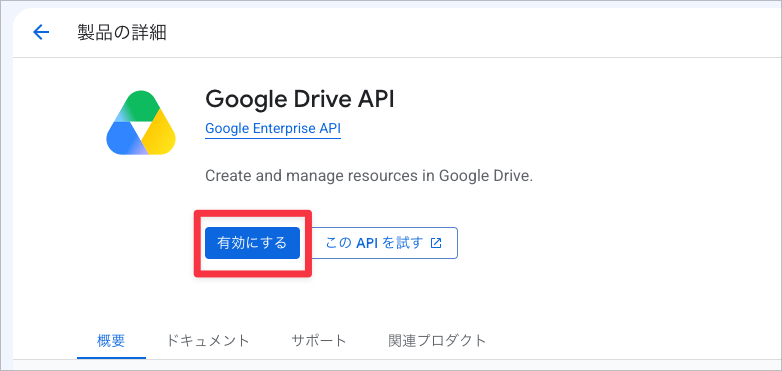
Task: Click blue left segment of Drive logo
Action: 122,139
